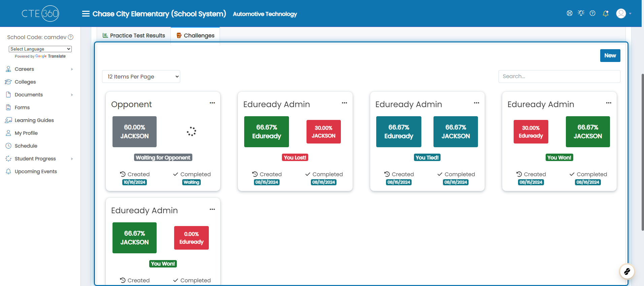Viewport: 644px width, 286px height.
Task: Click the lightbulb tips icon
Action: 581,13
